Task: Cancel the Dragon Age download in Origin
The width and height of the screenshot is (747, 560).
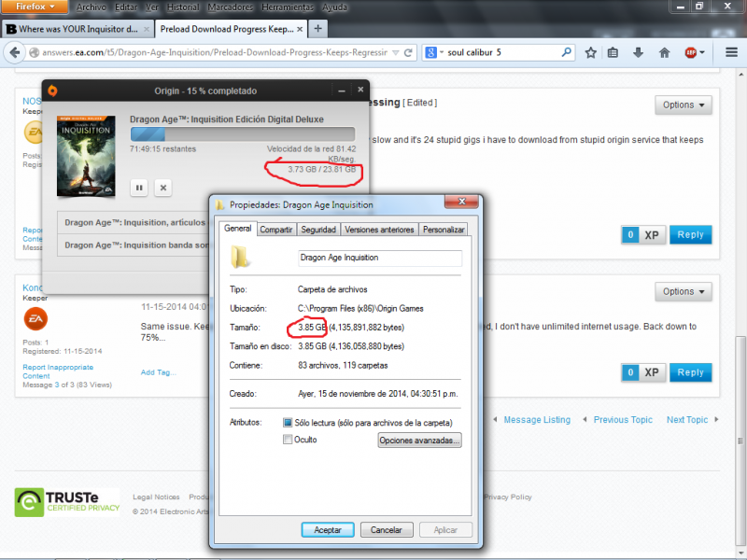Action: 162,188
